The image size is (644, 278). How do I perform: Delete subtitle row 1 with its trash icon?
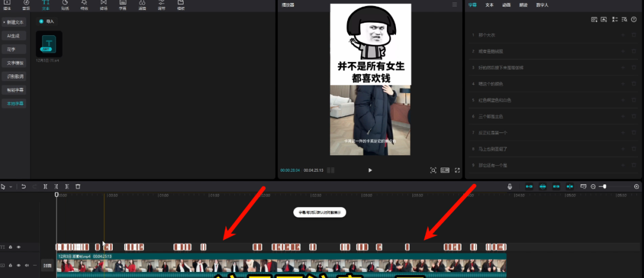coord(634,35)
